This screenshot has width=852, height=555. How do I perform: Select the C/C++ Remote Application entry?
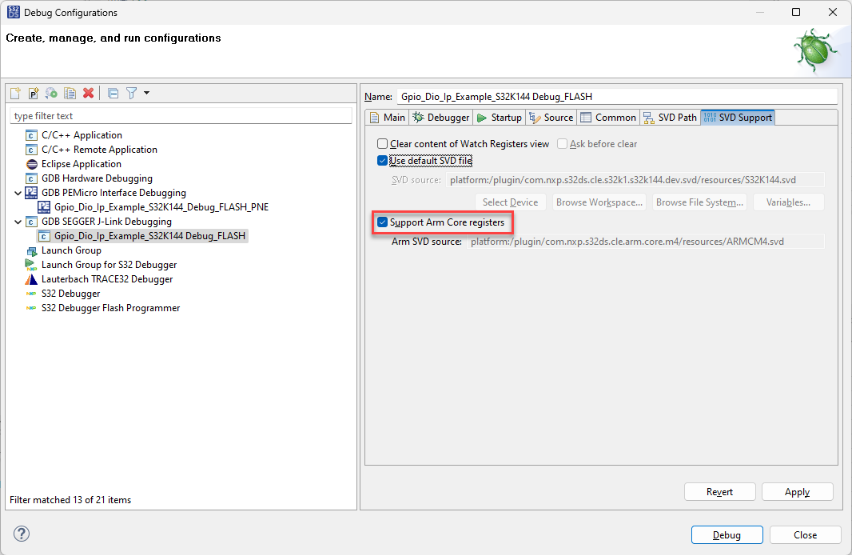tap(99, 149)
